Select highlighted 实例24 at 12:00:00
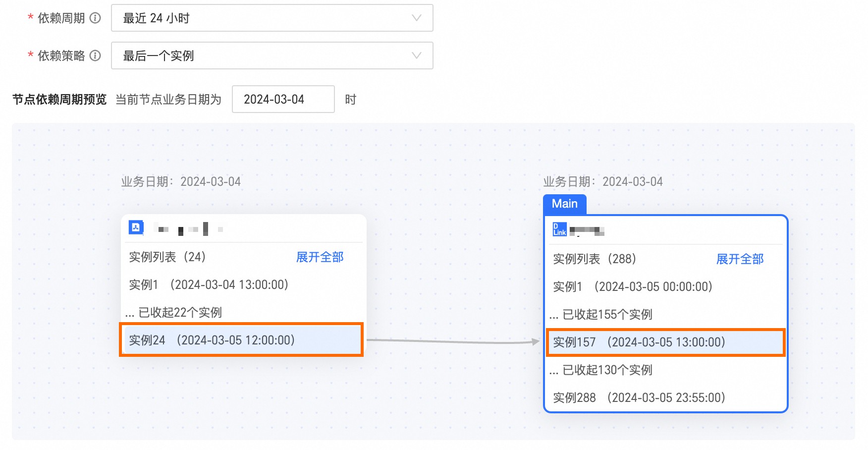The image size is (868, 450). point(241,340)
